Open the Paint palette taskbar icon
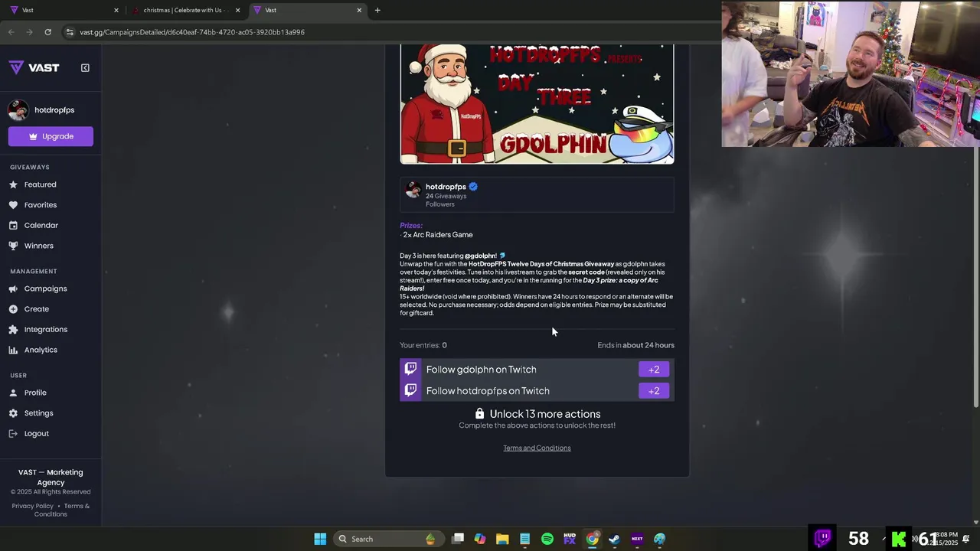 (659, 539)
